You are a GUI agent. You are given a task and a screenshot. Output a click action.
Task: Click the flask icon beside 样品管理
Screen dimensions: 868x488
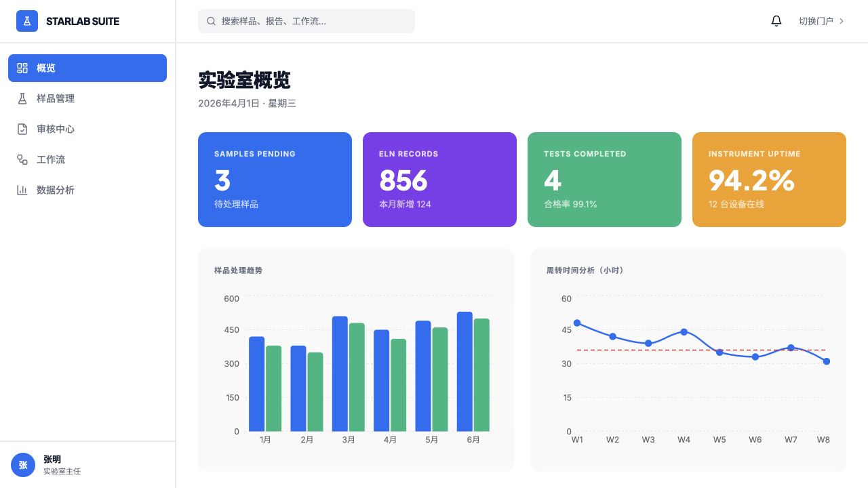tap(22, 98)
